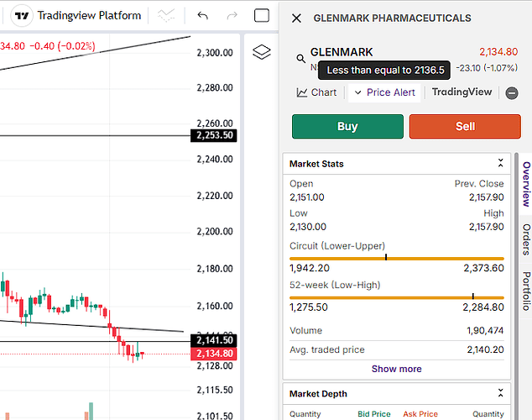Click the Circuit Lower-Upper range bar
Viewport: 532px width, 420px height.
click(x=397, y=259)
